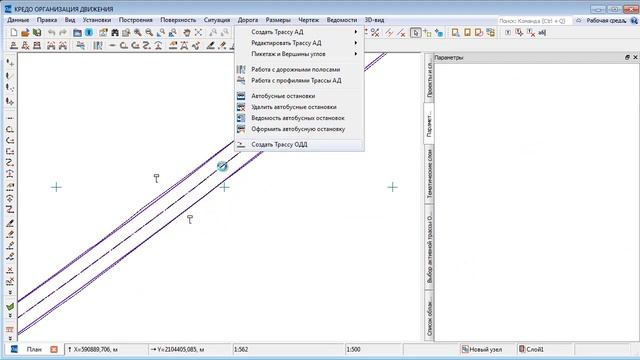Select Удалить автобусные остановки

pyautogui.click(x=300, y=107)
